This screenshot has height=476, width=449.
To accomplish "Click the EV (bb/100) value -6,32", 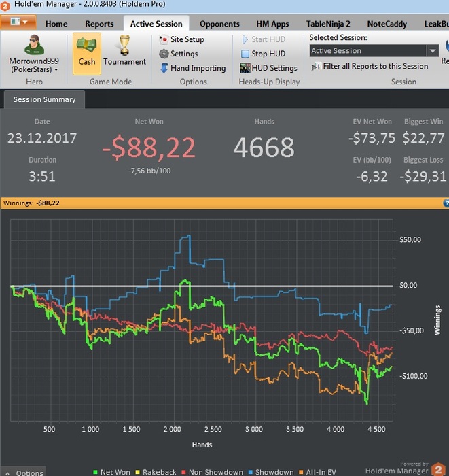I will [372, 176].
